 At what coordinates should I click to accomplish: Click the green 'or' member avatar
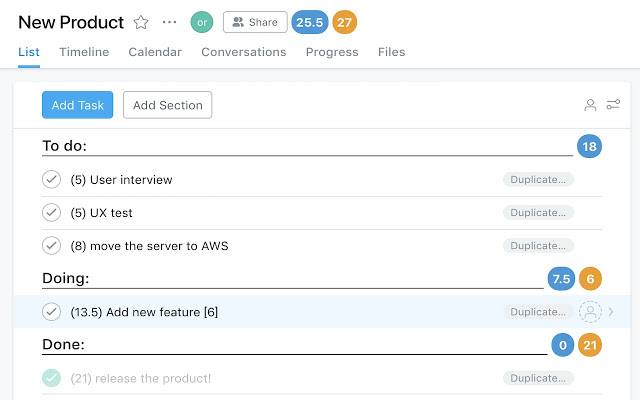(202, 22)
